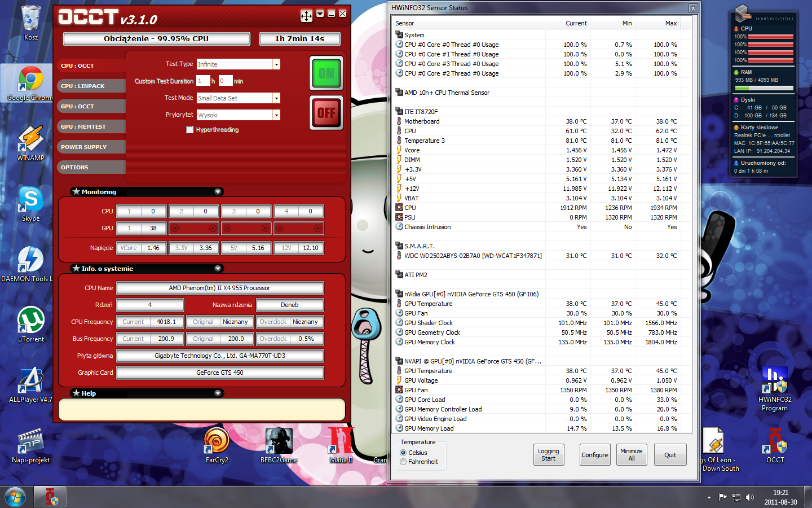Click the Quit button in HWiNFO32
The height and width of the screenshot is (508, 812).
click(670, 455)
